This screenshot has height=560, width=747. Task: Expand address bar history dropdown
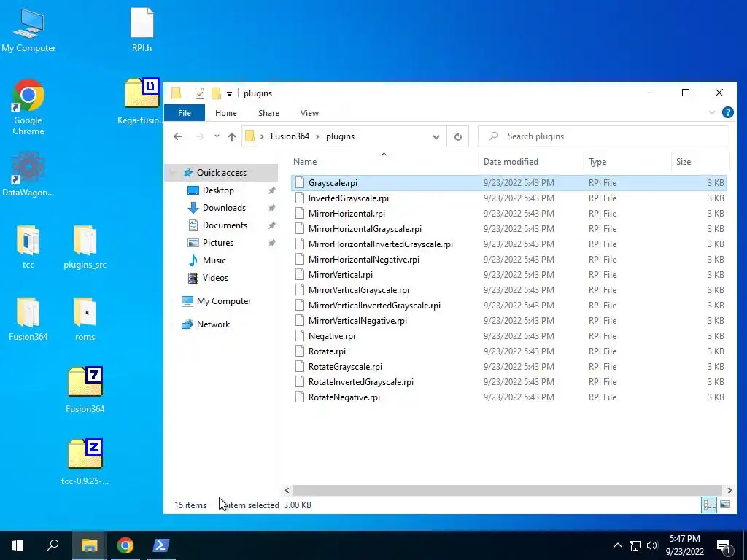436,136
